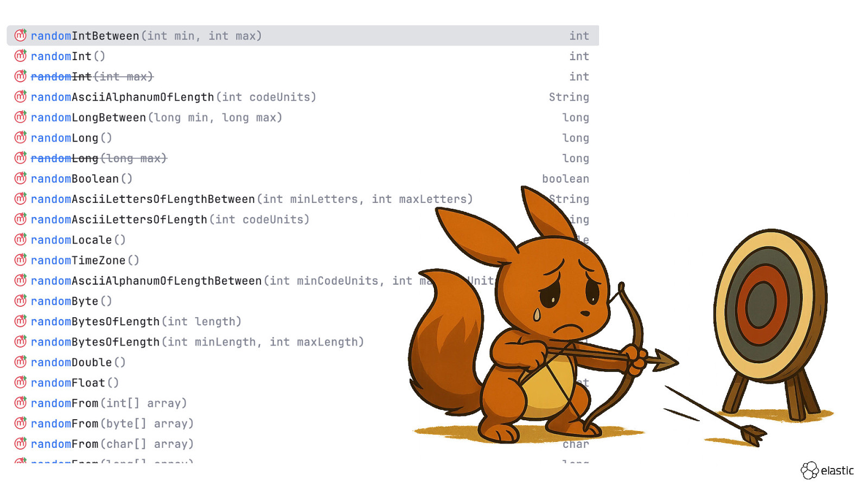
Task: Choose randomLongBetween(long min, long max)
Action: [x=303, y=117]
